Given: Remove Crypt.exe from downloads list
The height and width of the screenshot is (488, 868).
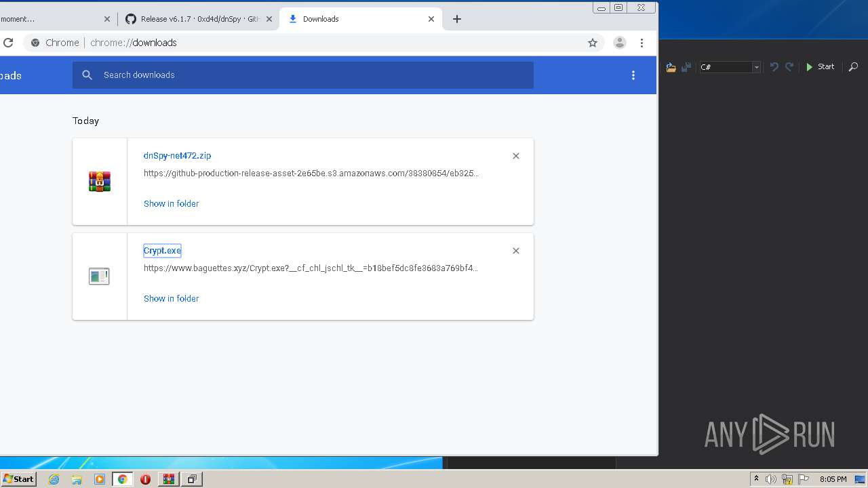Looking at the screenshot, I should (516, 251).
